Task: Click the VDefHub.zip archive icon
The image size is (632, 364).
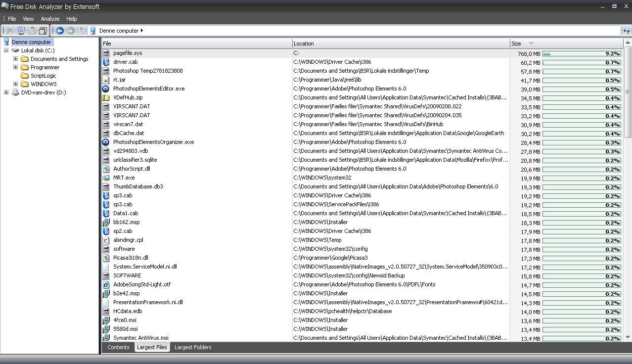Action: (106, 97)
